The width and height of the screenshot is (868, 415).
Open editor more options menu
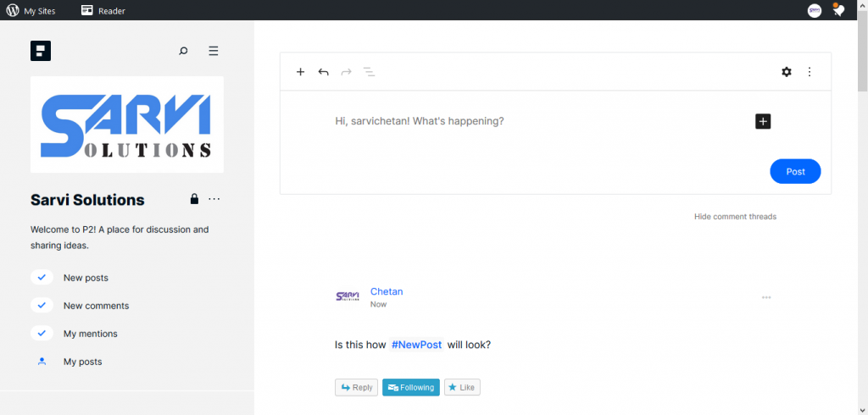(x=810, y=71)
